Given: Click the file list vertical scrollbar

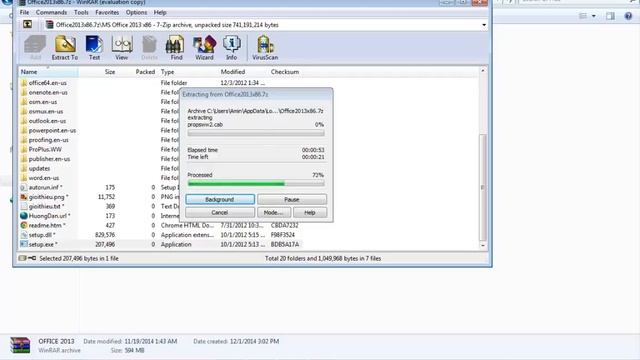Looking at the screenshot, I should pos(483,187).
